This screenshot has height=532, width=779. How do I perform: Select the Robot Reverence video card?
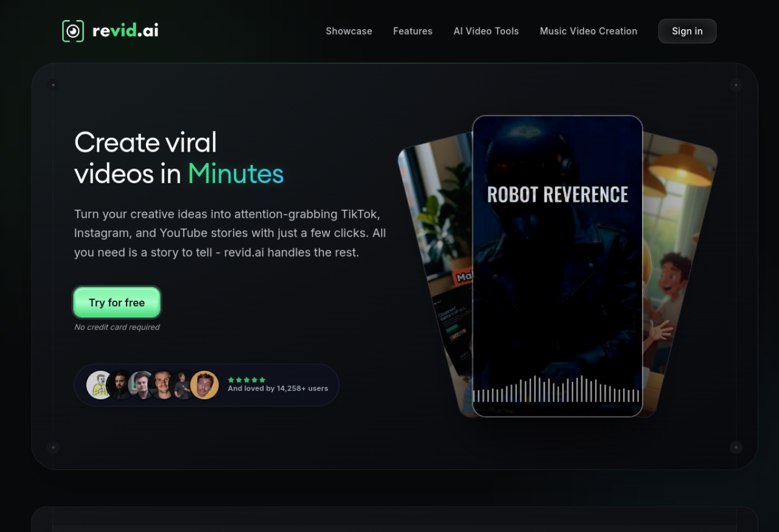(557, 266)
